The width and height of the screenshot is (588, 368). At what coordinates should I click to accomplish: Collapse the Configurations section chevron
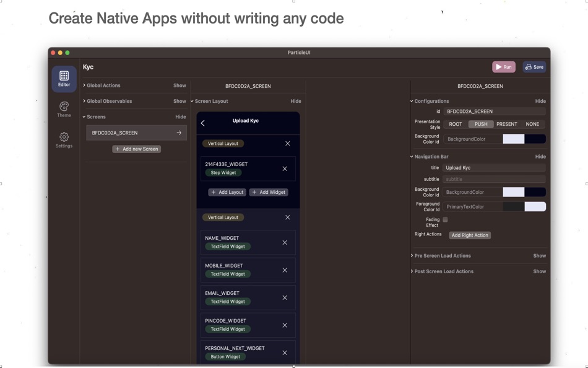click(412, 101)
